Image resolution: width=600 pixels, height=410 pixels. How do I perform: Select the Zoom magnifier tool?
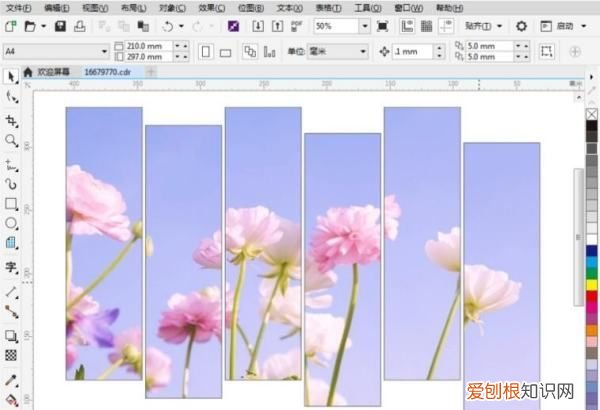pyautogui.click(x=11, y=141)
